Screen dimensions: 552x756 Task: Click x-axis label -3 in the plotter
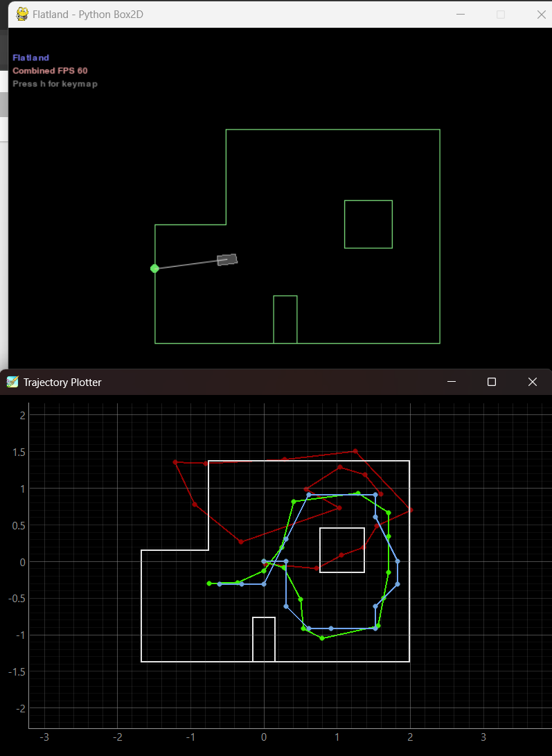click(44, 737)
